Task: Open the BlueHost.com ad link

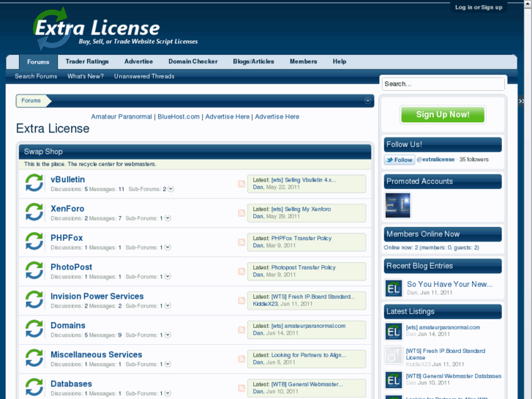Action: (179, 117)
